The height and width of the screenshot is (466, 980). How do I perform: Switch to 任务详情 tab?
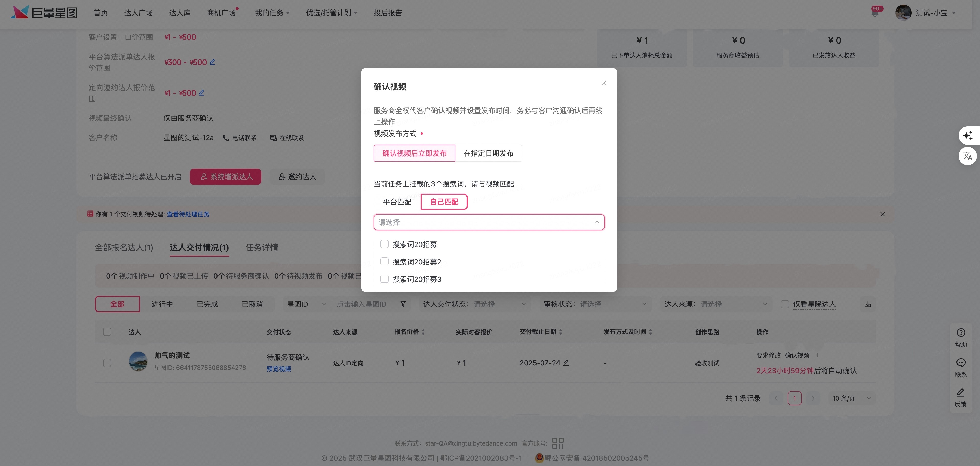click(262, 248)
